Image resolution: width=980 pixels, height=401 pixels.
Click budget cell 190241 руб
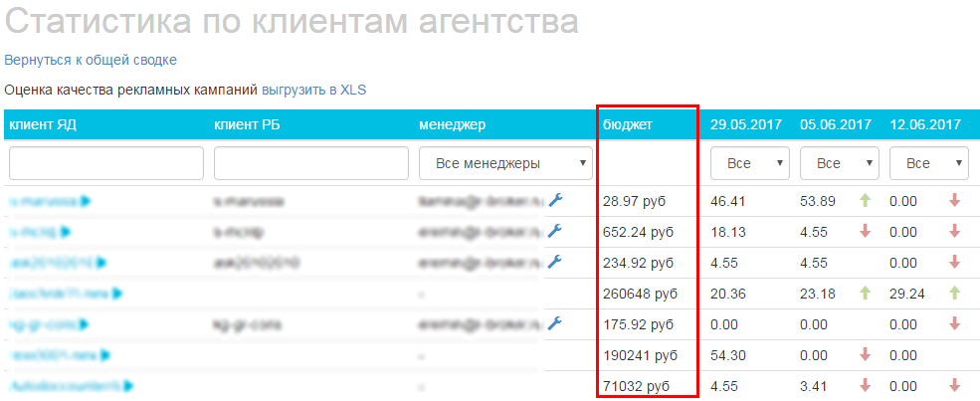pyautogui.click(x=640, y=355)
